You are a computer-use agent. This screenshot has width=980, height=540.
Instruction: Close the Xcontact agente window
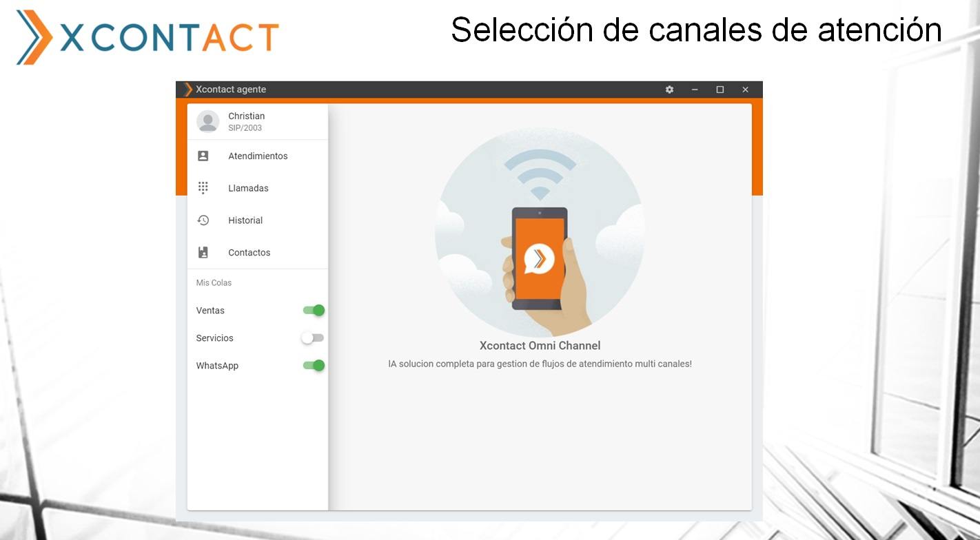pyautogui.click(x=745, y=90)
